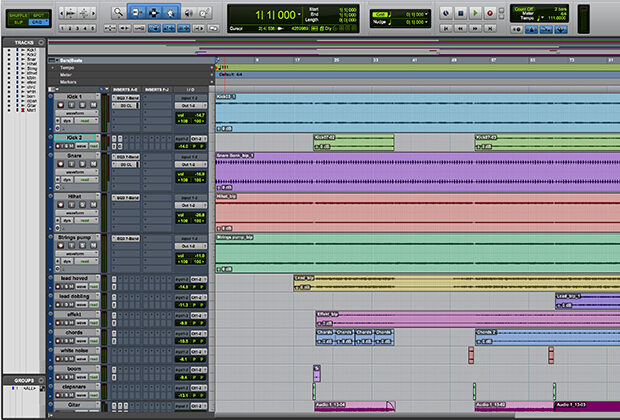
Task: Click the I/O column header
Action: coord(191,89)
